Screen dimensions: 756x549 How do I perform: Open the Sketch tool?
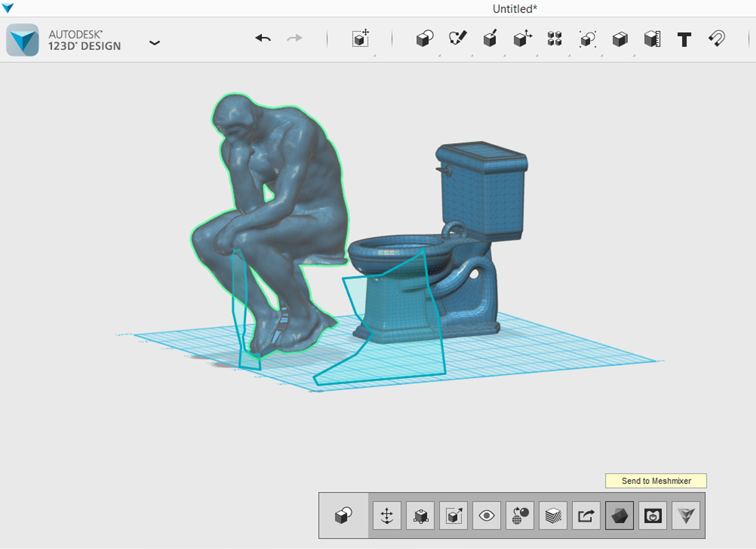click(457, 39)
